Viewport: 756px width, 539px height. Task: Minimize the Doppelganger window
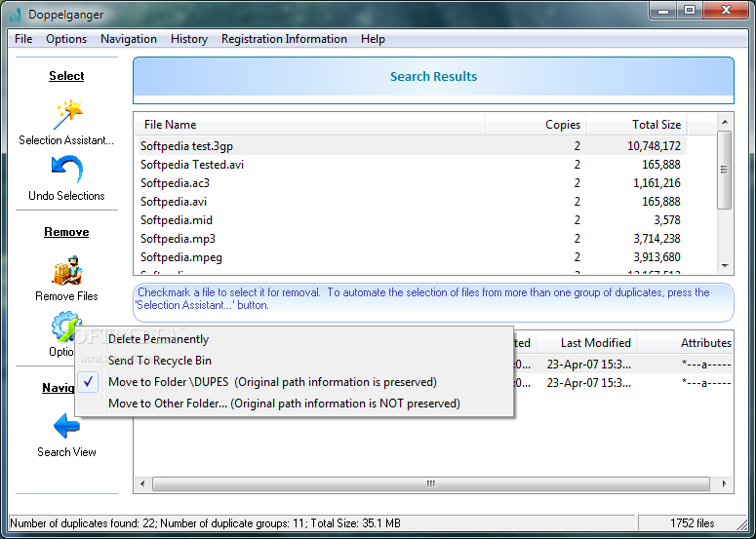click(663, 11)
